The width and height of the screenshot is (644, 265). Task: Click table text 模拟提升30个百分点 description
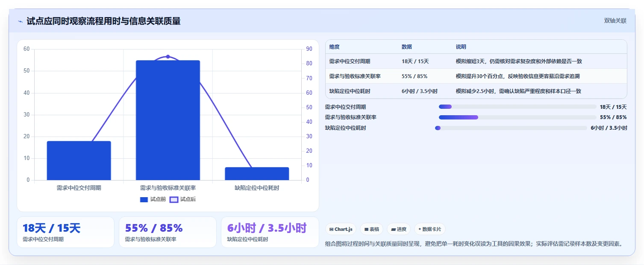coord(518,76)
